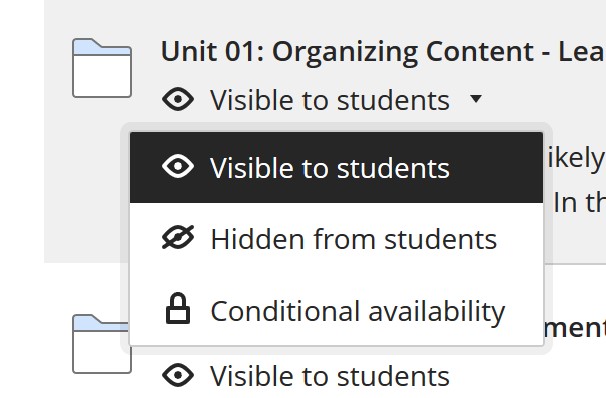Select 'Visible to students' menu option
The height and width of the screenshot is (398, 606).
(336, 167)
